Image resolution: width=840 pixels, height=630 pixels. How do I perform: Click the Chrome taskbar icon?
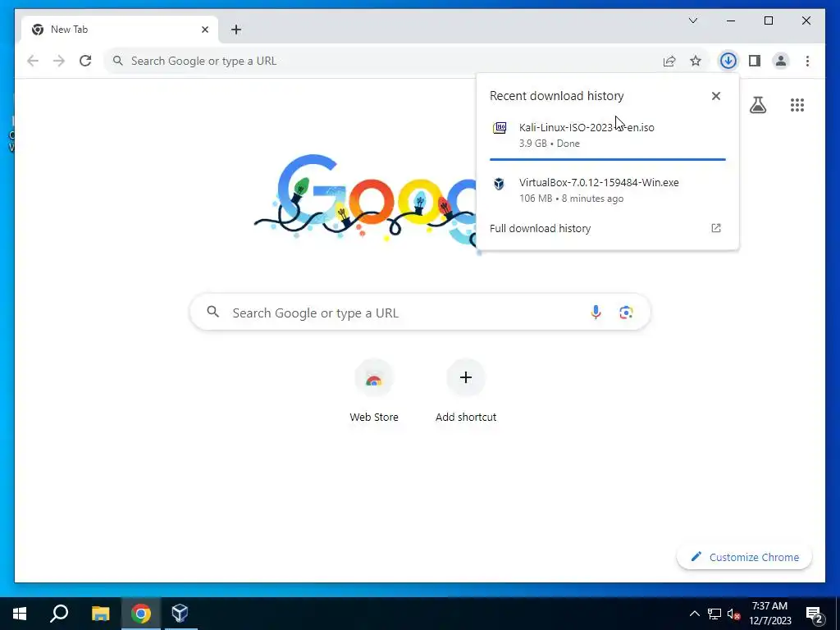click(x=140, y=614)
